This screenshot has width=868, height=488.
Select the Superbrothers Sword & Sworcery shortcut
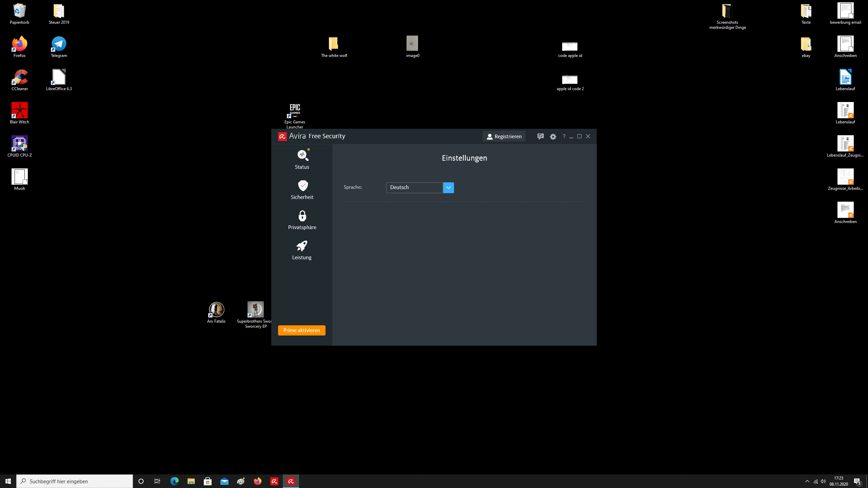[x=256, y=315]
